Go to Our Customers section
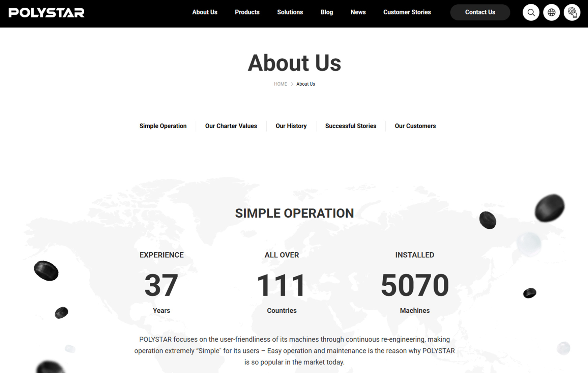Viewport: 588px width, 373px height. coord(415,126)
